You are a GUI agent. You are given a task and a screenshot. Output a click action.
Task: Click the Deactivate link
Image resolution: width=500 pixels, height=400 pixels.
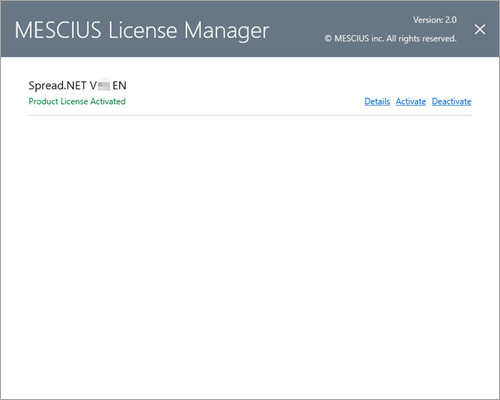pyautogui.click(x=451, y=101)
